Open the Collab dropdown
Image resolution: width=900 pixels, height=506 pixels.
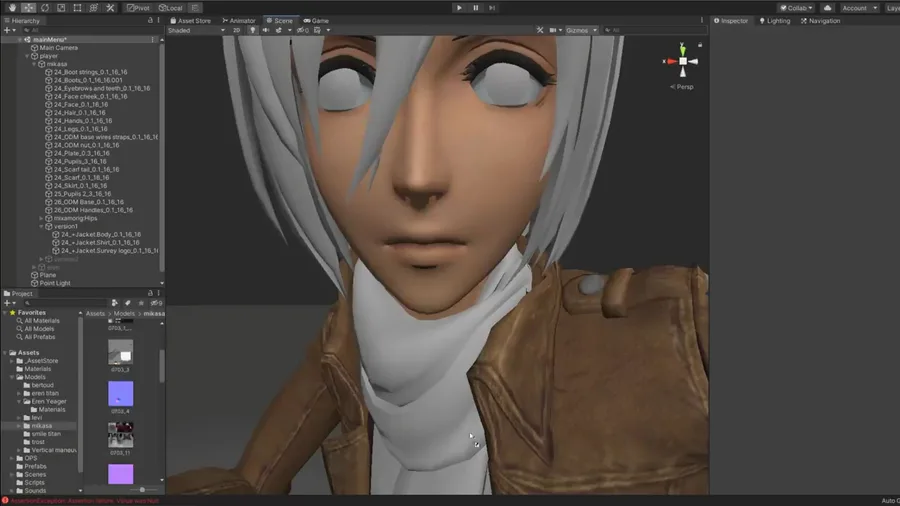click(796, 8)
